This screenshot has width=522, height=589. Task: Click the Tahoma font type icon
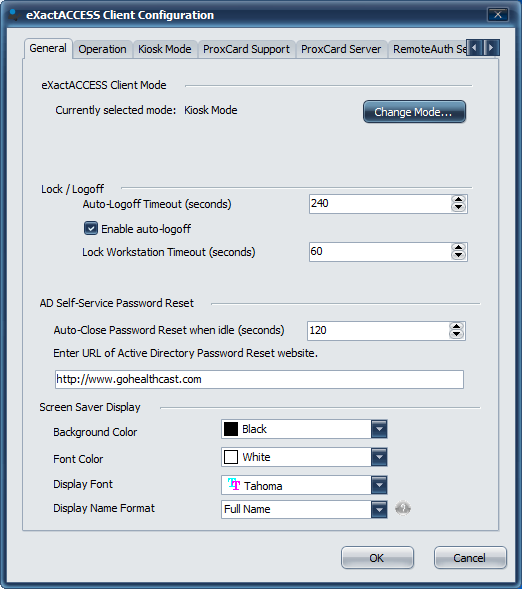234,485
